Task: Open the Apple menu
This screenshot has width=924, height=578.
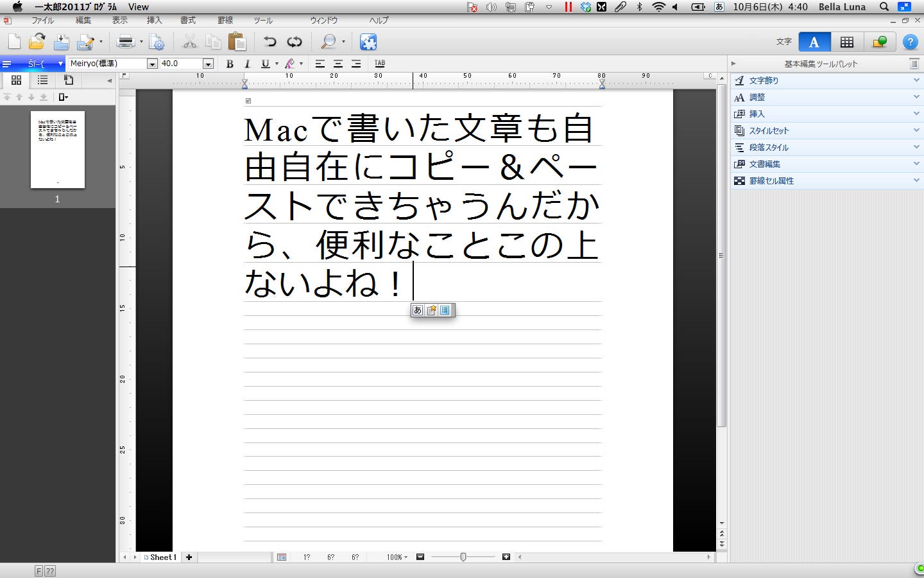Action: tap(17, 7)
